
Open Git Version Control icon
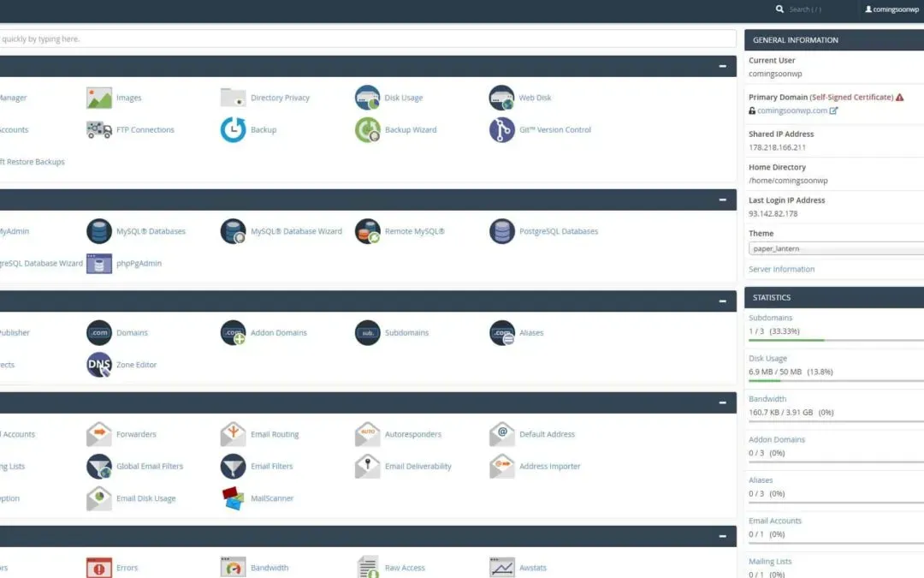[x=501, y=130]
